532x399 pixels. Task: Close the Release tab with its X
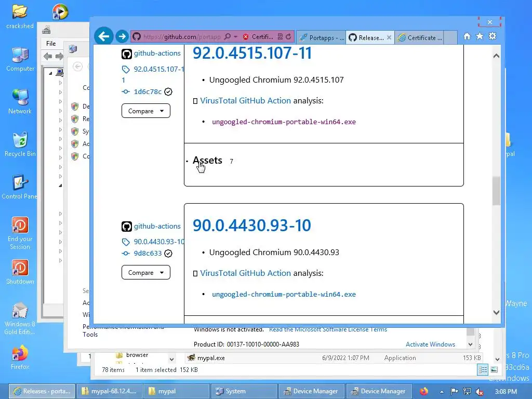coord(389,37)
